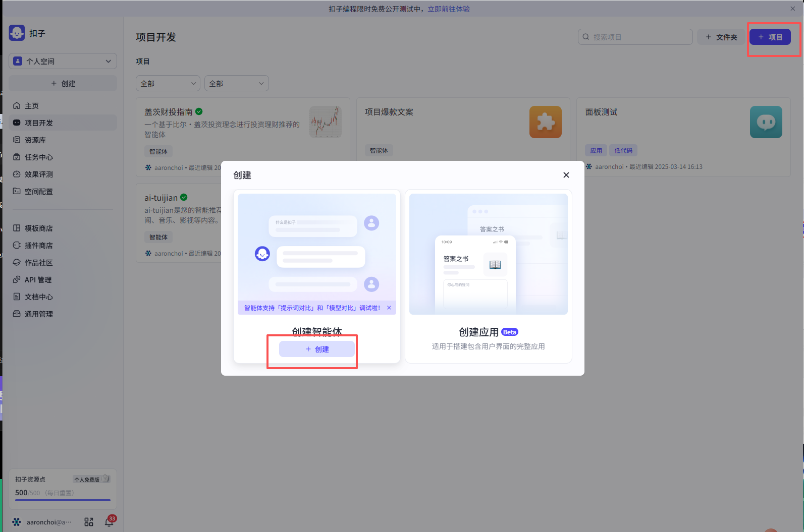Click the 项目 create button top right
This screenshot has height=532, width=804.
(x=770, y=37)
